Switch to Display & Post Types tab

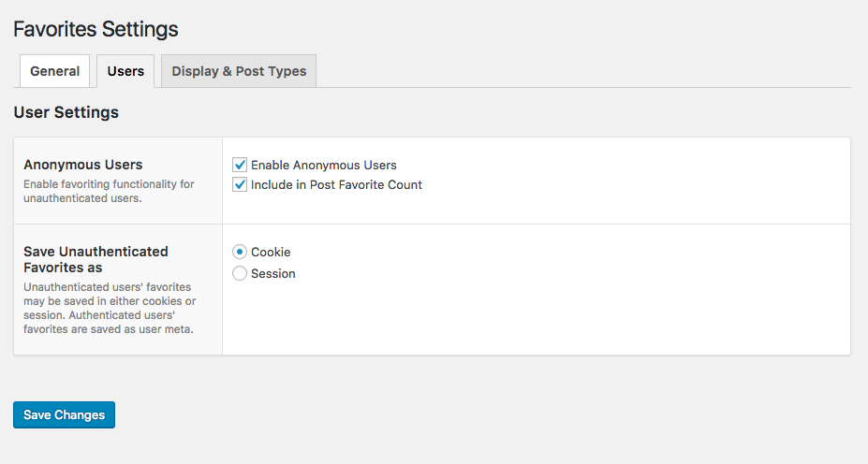[239, 71]
